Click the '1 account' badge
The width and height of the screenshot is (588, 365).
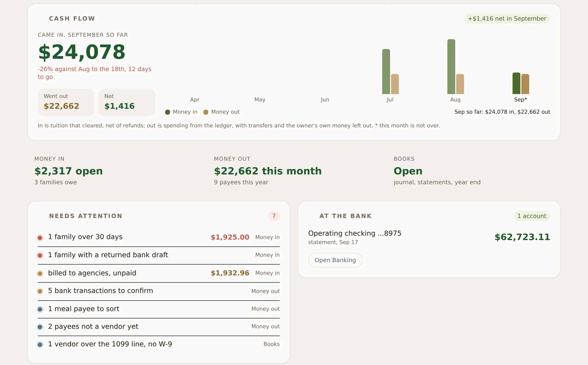[532, 216]
